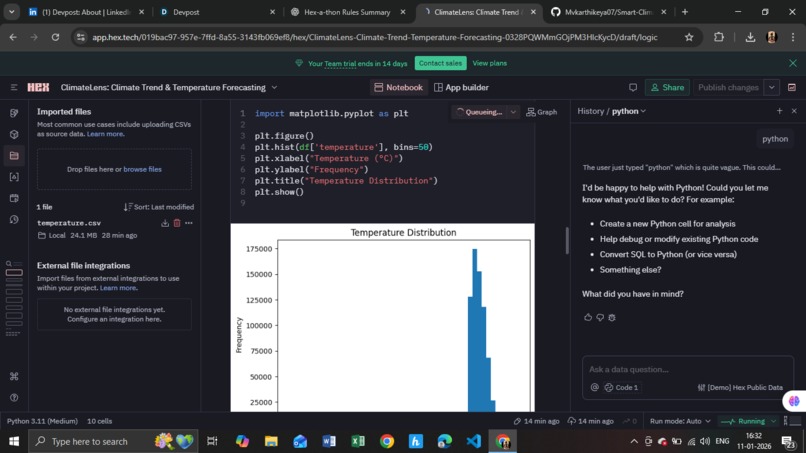Switch to Hex-a-thon Rules Summary tab

coord(347,11)
